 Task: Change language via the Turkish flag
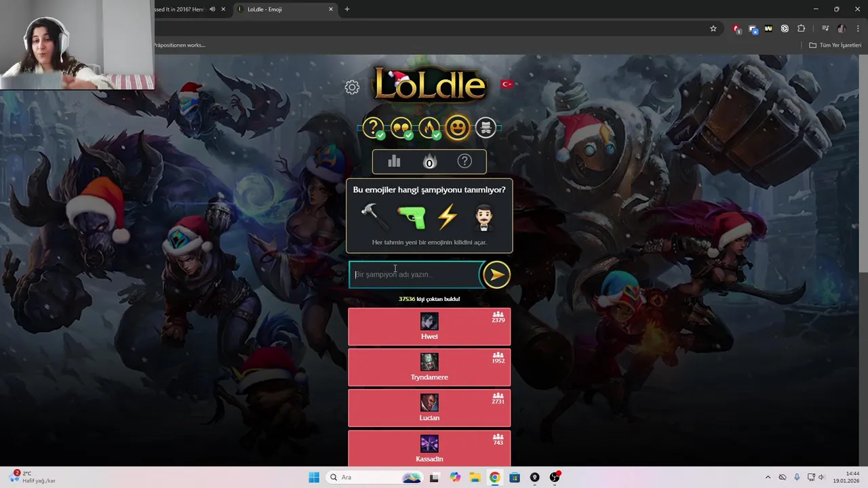pos(507,84)
